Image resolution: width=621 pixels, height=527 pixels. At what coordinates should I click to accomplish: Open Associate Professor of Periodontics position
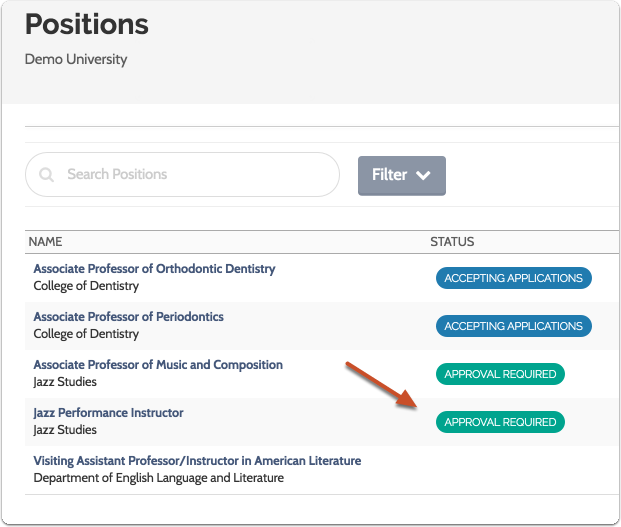128,317
